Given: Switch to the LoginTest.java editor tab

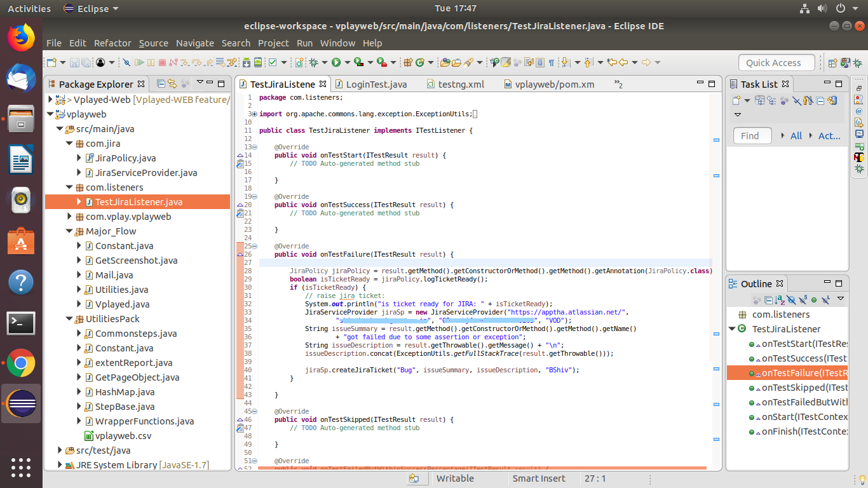Looking at the screenshot, I should [377, 84].
